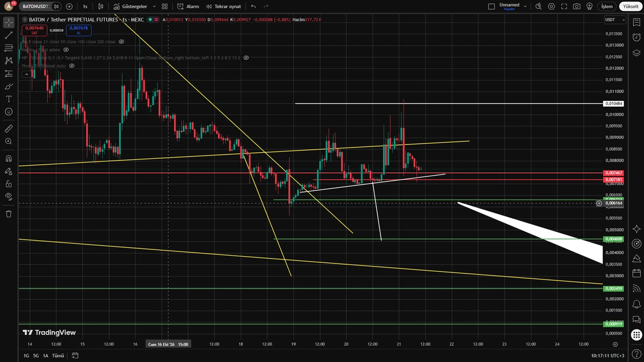Open quick search icon in top toolbar
644x362 pixels.
(x=539, y=6)
